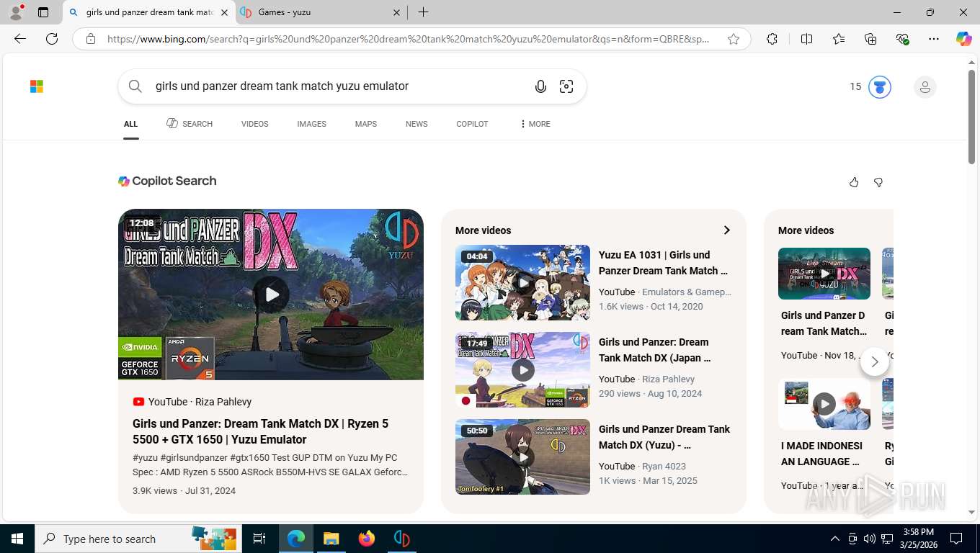Open the notification center
The image size is (980, 553).
pos(956,539)
